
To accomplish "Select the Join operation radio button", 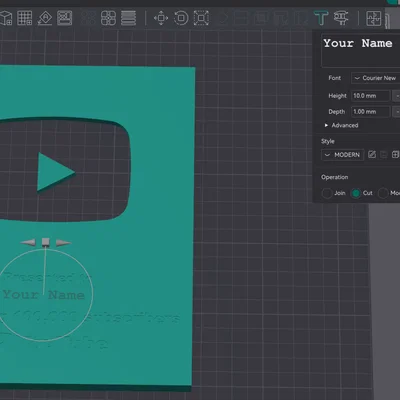I will (x=327, y=193).
